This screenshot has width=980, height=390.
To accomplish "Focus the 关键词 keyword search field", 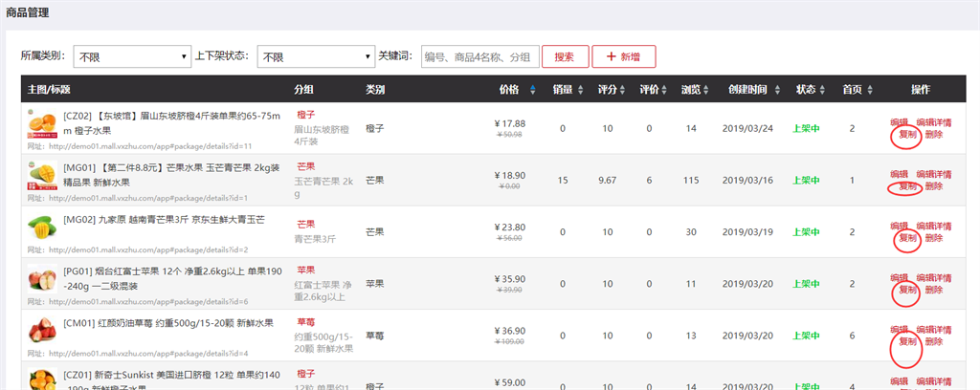I will pyautogui.click(x=479, y=57).
